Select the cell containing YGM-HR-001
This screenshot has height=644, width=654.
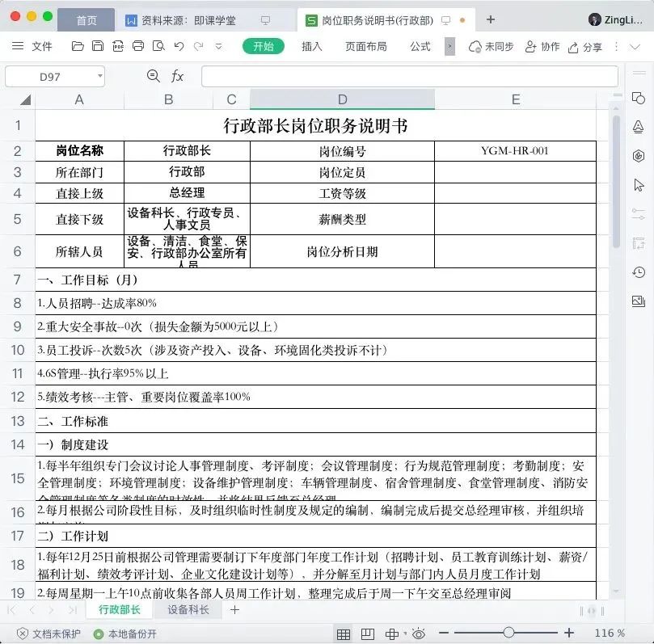pos(515,151)
